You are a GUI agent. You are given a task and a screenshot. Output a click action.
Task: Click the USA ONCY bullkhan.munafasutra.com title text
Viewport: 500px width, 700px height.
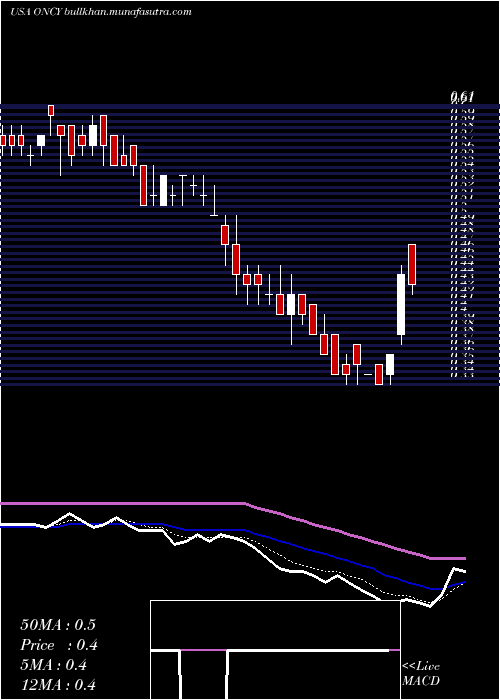pyautogui.click(x=101, y=12)
